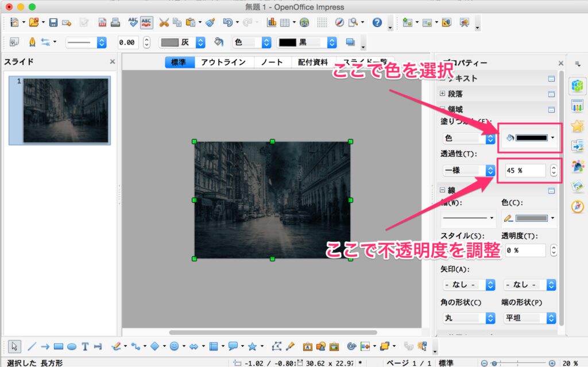Switch to the ノート tab
The width and height of the screenshot is (588, 367).
click(272, 63)
